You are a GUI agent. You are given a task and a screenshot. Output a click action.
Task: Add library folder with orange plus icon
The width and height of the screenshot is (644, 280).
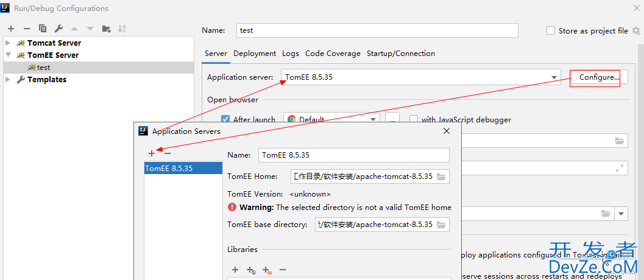[267, 270]
